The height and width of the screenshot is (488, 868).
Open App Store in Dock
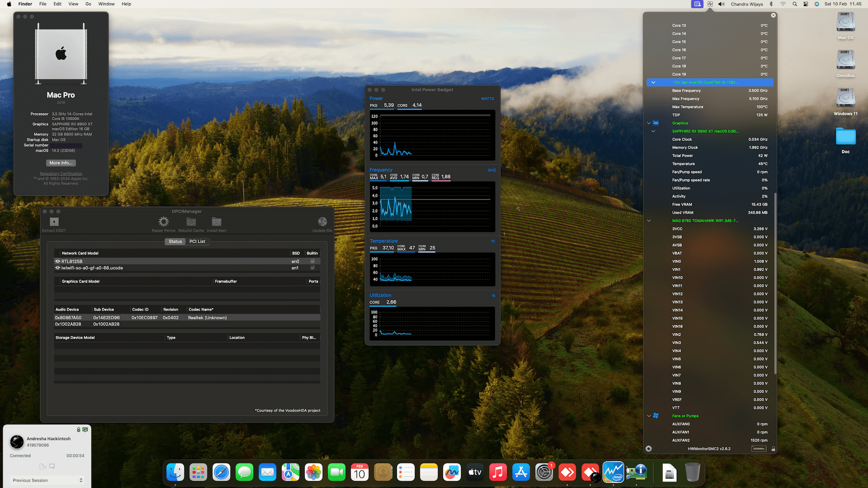(x=521, y=473)
